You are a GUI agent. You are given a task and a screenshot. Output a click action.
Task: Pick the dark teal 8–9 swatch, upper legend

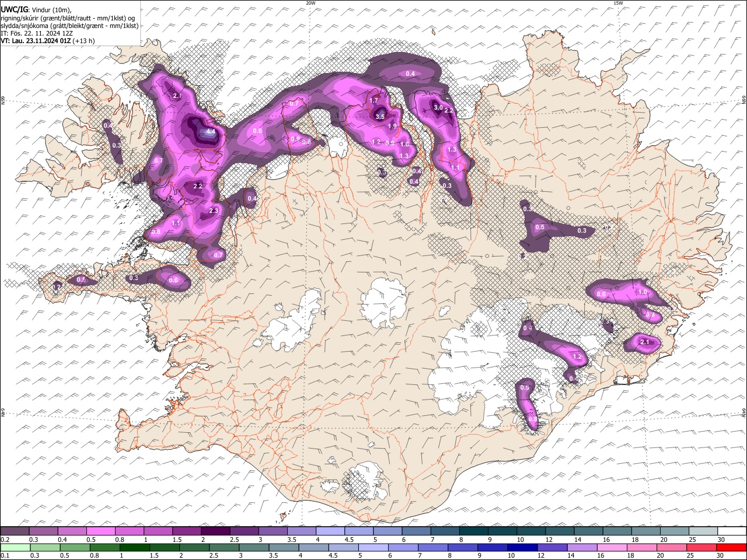point(473,531)
